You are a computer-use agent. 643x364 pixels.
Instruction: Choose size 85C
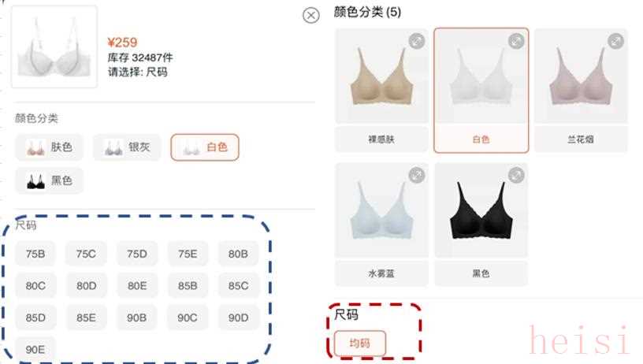pyautogui.click(x=238, y=285)
